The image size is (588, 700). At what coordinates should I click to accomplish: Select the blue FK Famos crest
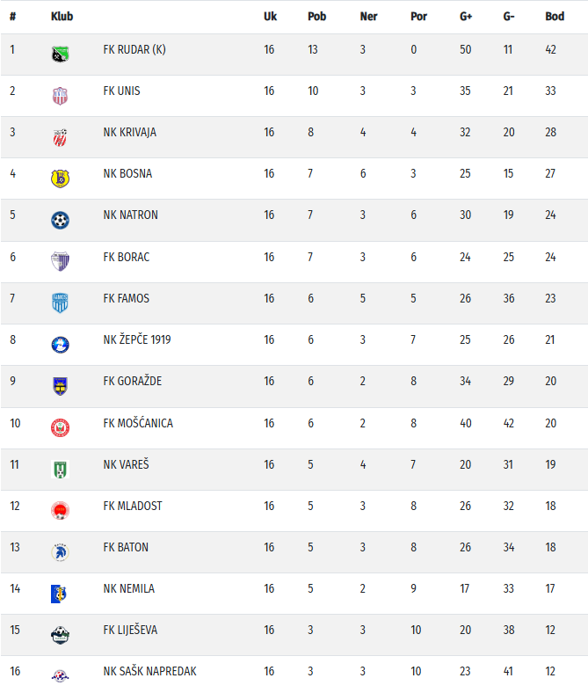click(60, 303)
